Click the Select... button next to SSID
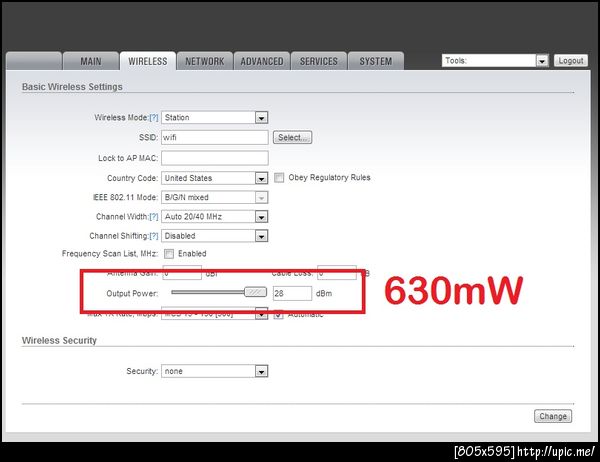This screenshot has width=600, height=462. click(292, 137)
